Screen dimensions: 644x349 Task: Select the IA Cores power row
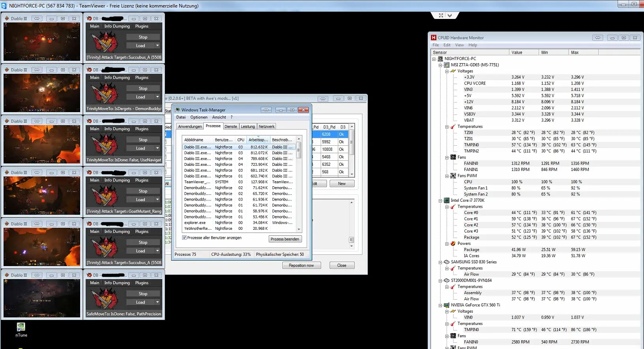coord(536,256)
